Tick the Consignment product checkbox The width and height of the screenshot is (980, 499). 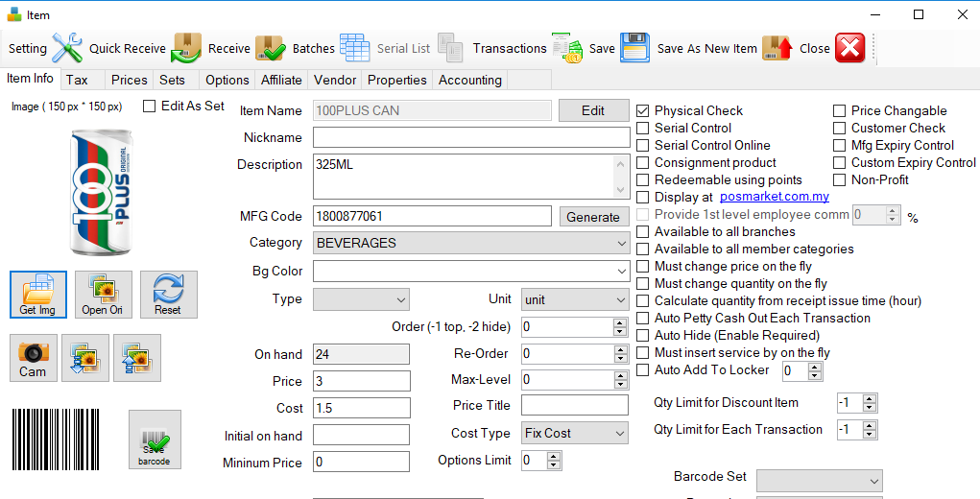point(642,163)
